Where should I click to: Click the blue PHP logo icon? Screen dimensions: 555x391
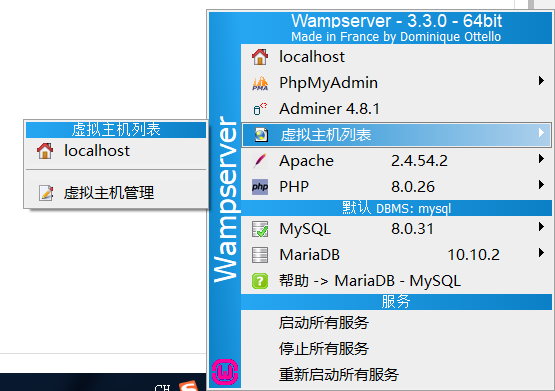pos(260,187)
